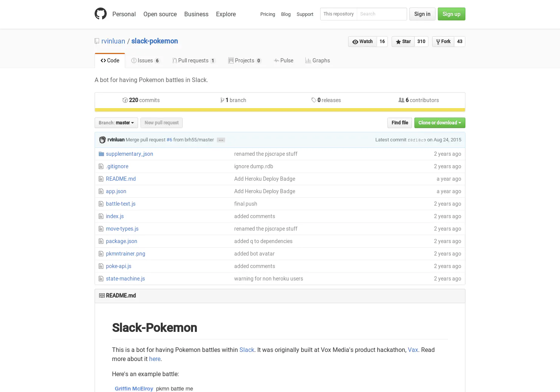
Task: Open the latest commit hash link
Action: pos(417,140)
